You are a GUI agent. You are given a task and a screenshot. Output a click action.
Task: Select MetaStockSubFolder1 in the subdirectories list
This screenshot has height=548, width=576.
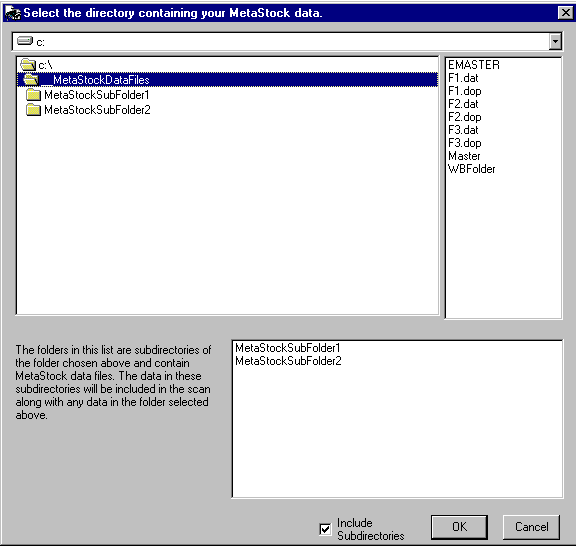288,347
